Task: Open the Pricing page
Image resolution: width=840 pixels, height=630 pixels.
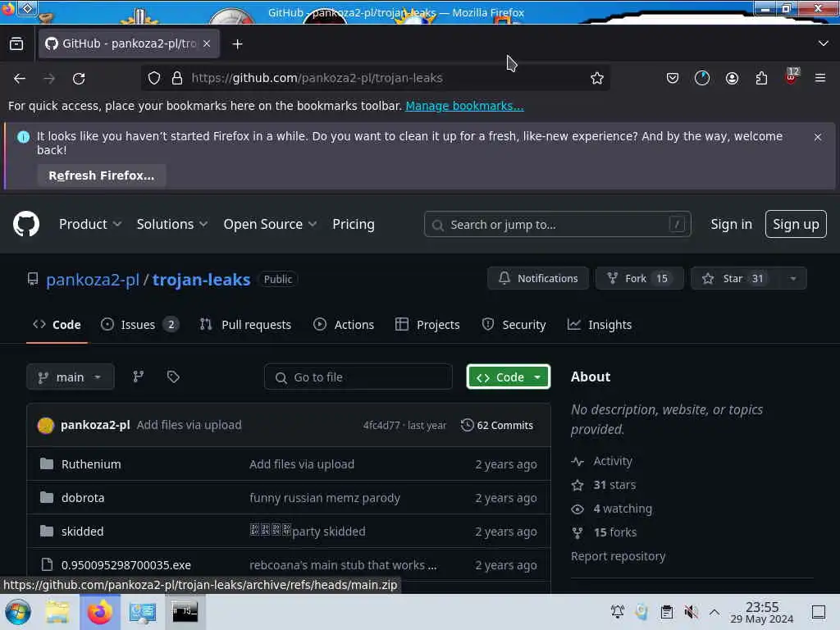Action: 353,224
